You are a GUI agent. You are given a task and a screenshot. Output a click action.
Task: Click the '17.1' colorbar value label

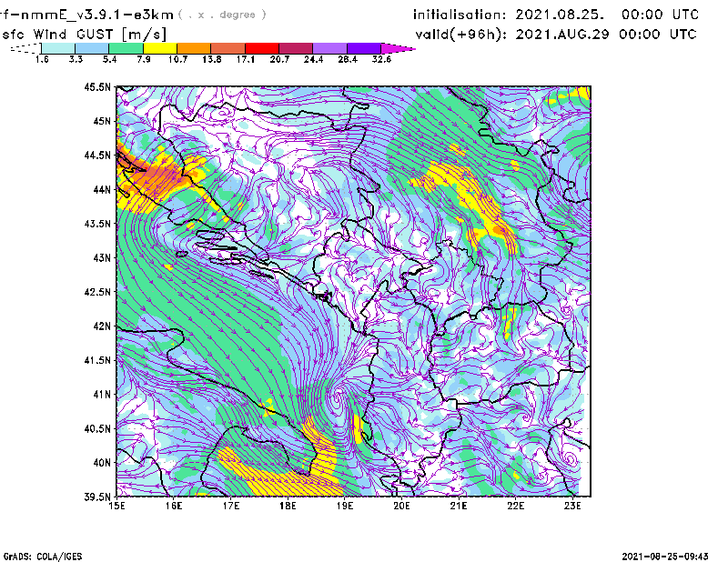tap(245, 59)
